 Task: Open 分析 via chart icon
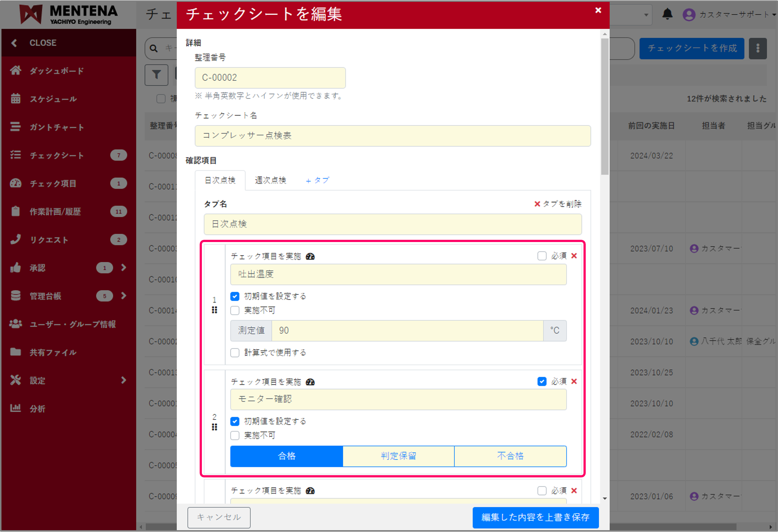(16, 408)
